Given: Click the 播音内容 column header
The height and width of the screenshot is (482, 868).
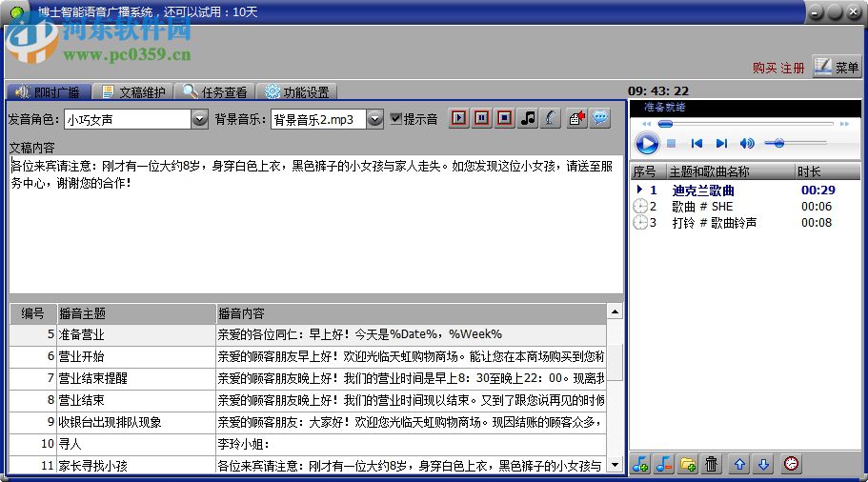Looking at the screenshot, I should (x=411, y=313).
